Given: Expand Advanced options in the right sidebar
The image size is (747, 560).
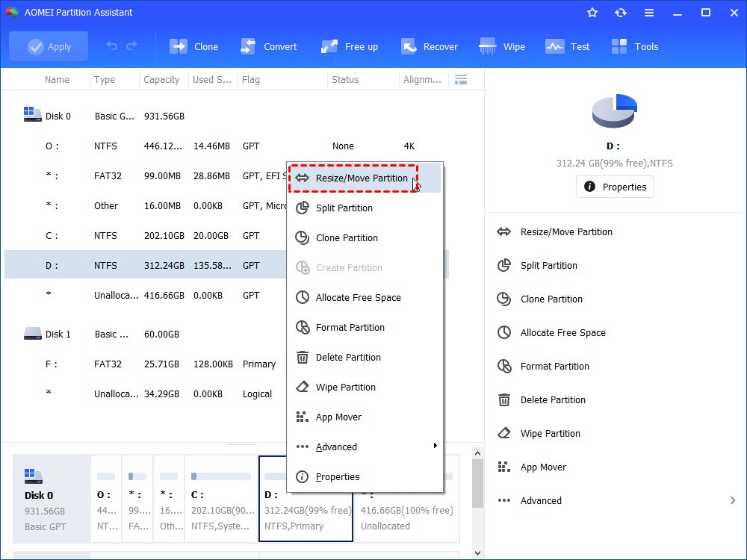Looking at the screenshot, I should [541, 500].
